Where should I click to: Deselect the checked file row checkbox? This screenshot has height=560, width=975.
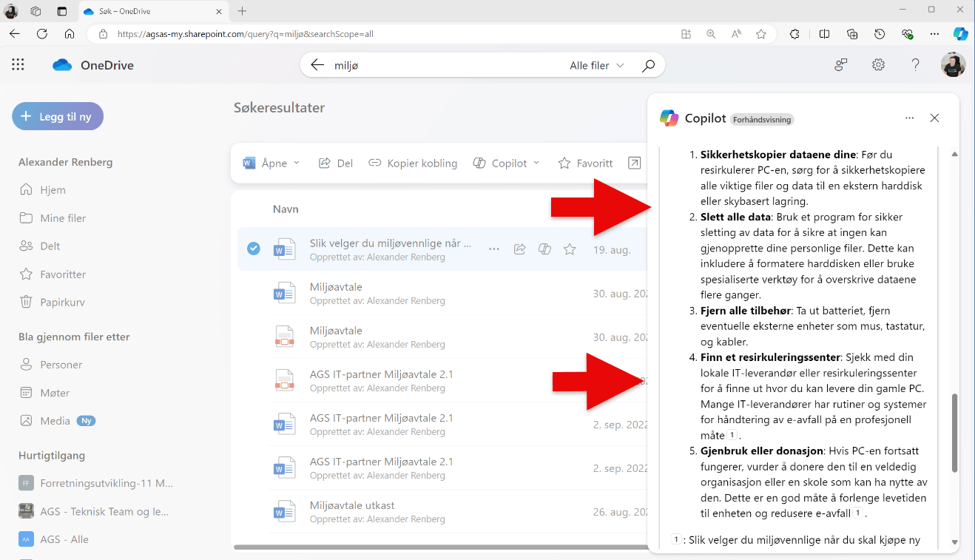254,249
